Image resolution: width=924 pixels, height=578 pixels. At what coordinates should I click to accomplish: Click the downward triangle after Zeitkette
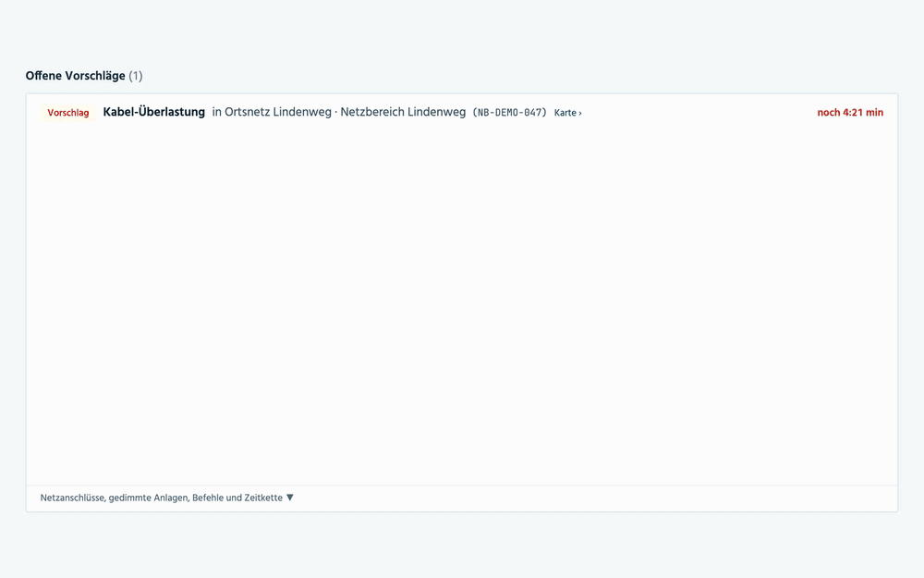(x=289, y=498)
